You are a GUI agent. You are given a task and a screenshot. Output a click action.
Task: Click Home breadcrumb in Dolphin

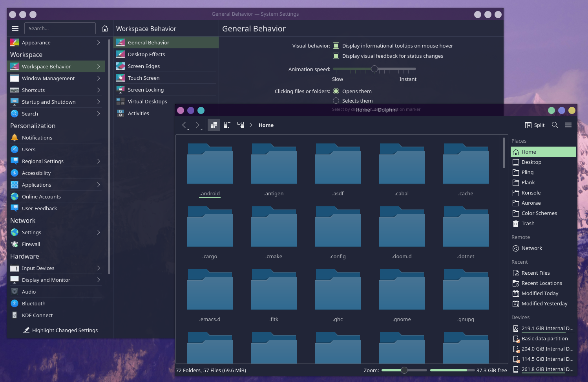pyautogui.click(x=266, y=125)
